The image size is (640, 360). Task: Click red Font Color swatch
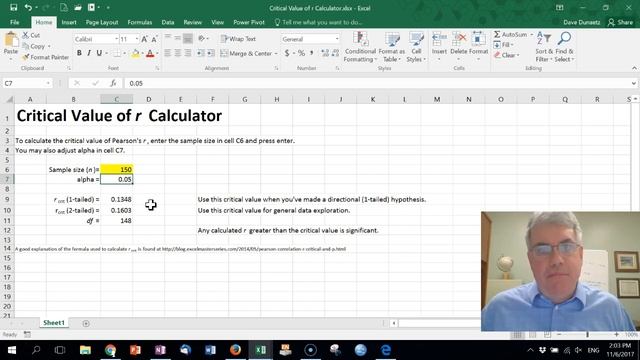click(x=150, y=53)
